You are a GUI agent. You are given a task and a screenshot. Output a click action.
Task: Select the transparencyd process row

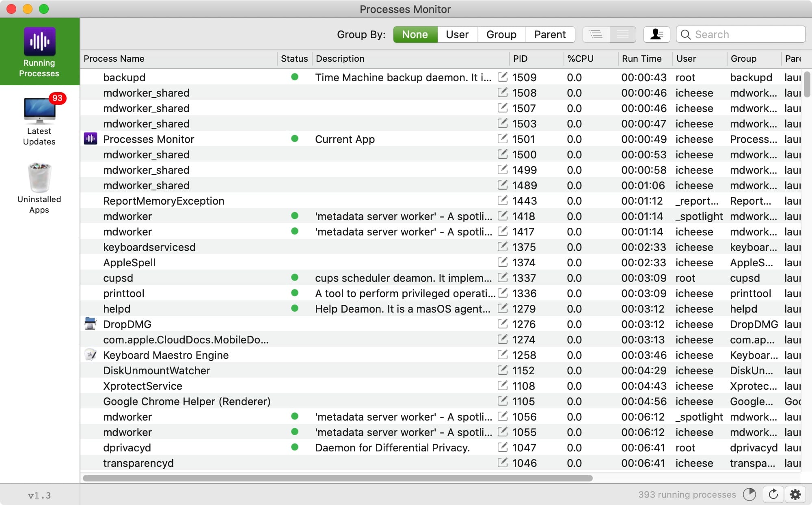(x=441, y=463)
